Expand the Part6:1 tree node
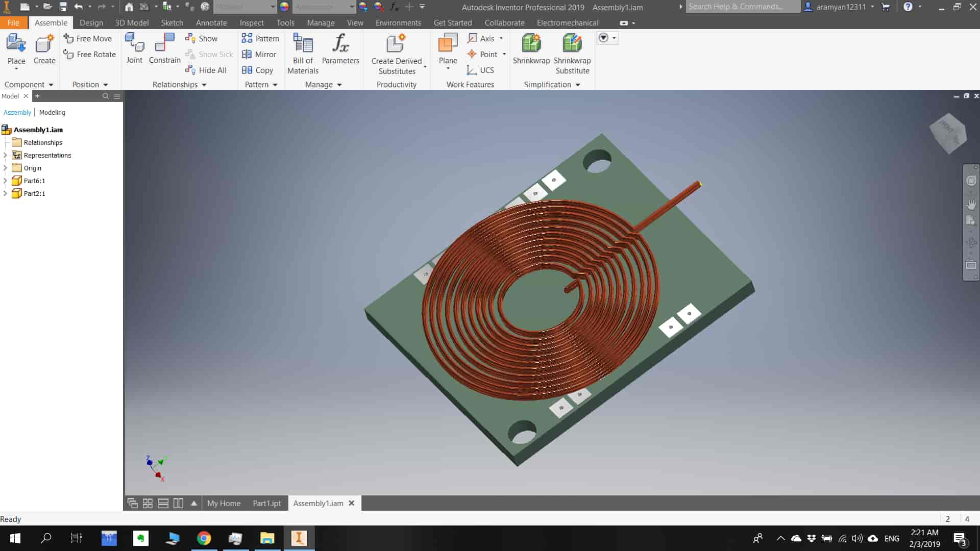Viewport: 980px width, 551px height. coord(6,181)
